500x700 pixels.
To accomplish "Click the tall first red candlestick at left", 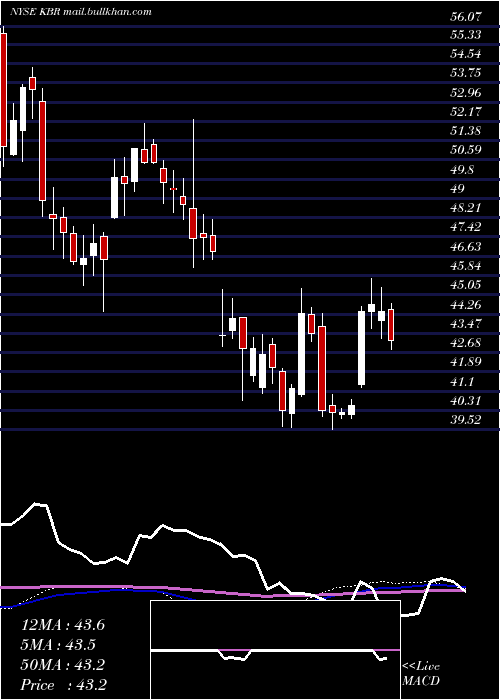I will tap(4, 90).
